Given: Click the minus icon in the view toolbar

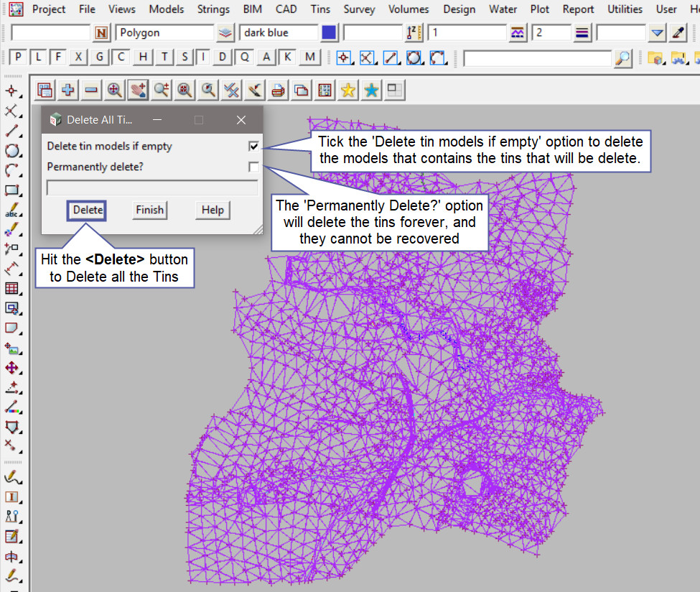Looking at the screenshot, I should 91,90.
